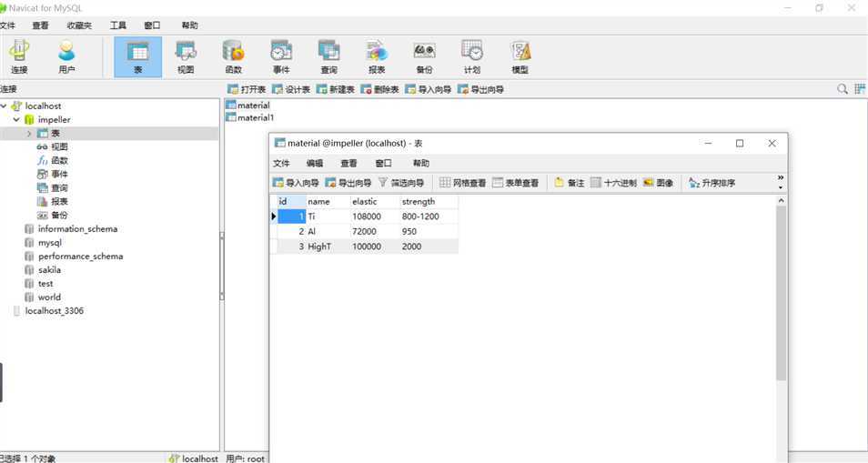
Task: Click Delete Table (删除表) button
Action: coord(379,89)
